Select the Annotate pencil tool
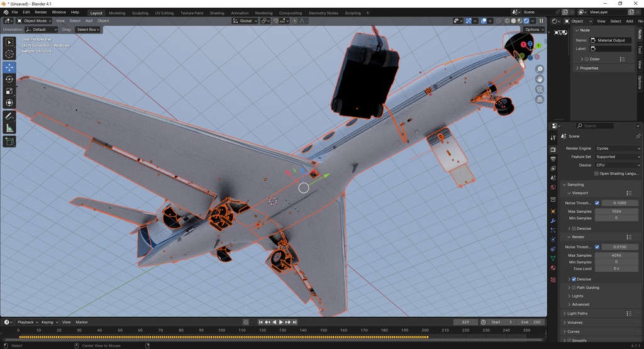The height and width of the screenshot is (349, 644). 9,116
